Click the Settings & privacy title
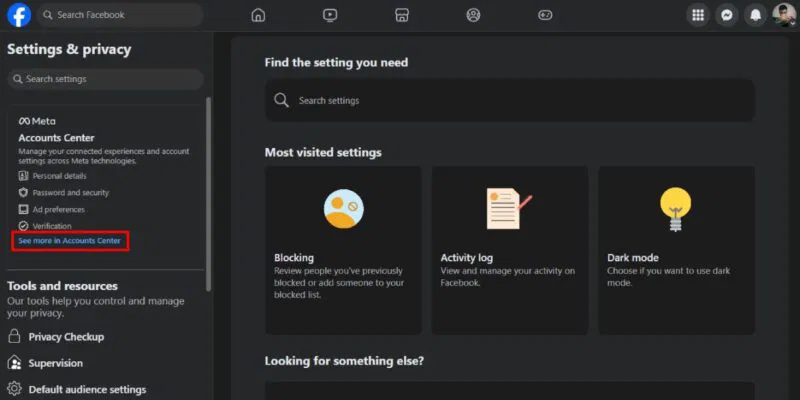The height and width of the screenshot is (400, 800). click(x=69, y=49)
